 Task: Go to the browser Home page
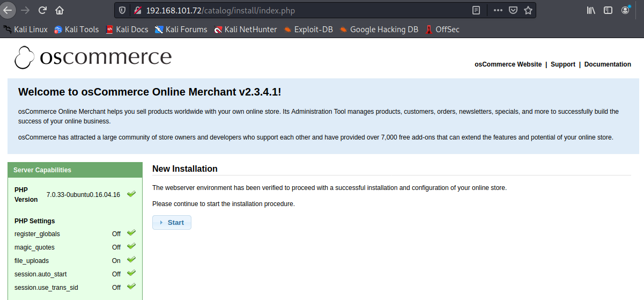[60, 10]
